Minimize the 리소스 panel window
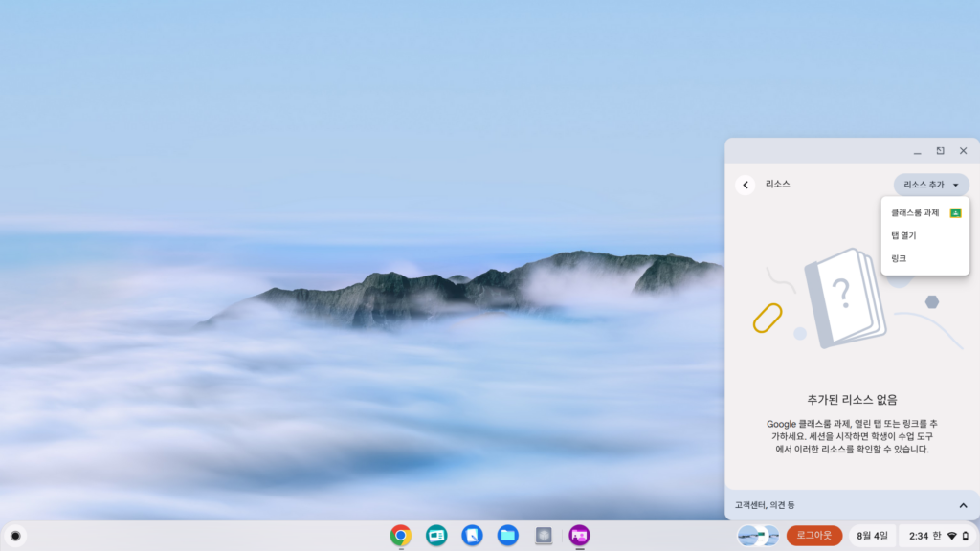Screen dimensions: 980x551 [x=917, y=151]
